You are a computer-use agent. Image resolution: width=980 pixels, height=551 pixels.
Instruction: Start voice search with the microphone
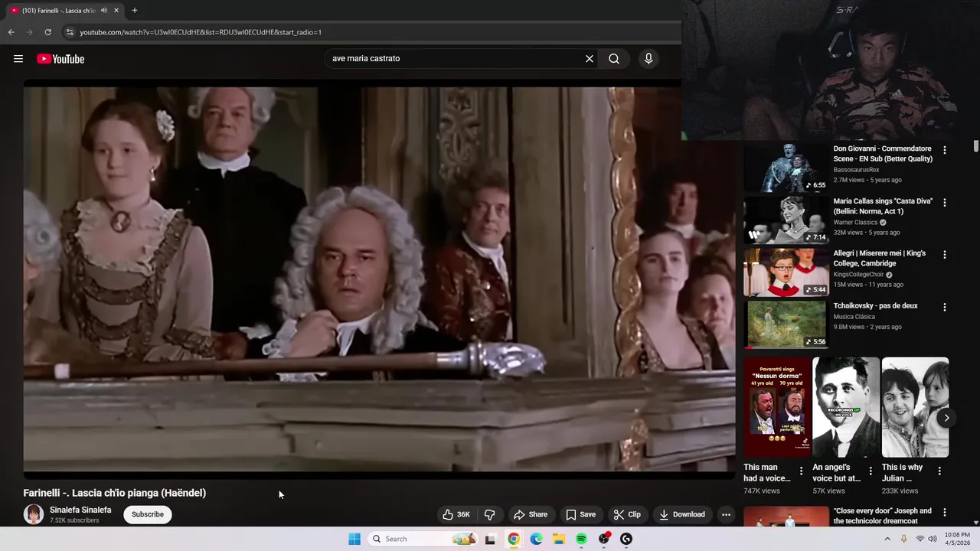tap(648, 58)
